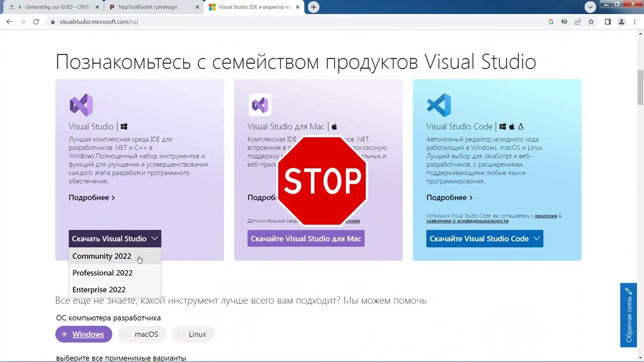Open 'Подробнее' under Visual Studio Code
This screenshot has height=362, width=644.
pos(449,198)
